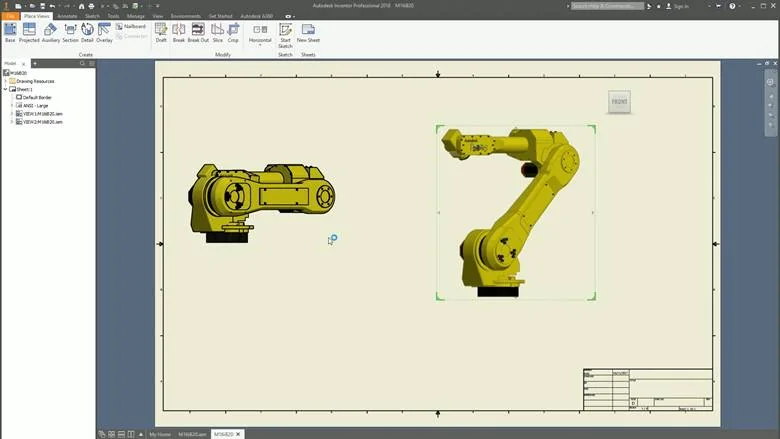Close the M16iB20 drawing document tab
This screenshot has width=780, height=439.
[238, 434]
